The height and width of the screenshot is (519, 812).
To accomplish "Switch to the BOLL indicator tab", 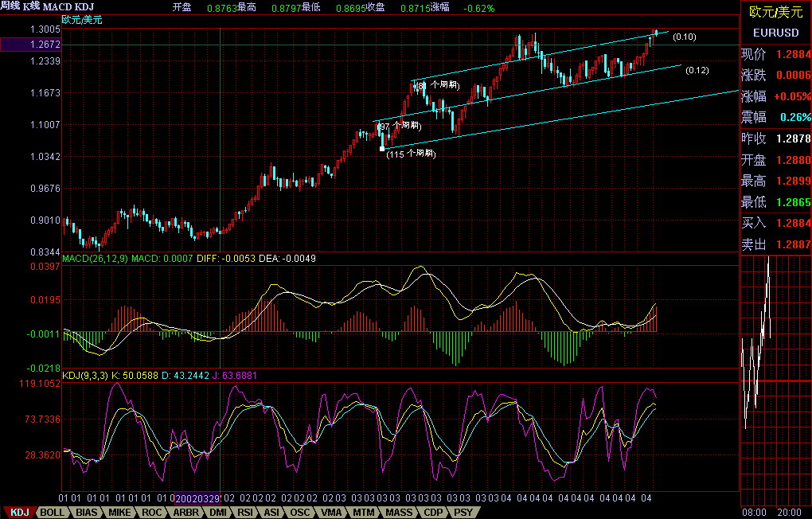I will [53, 513].
